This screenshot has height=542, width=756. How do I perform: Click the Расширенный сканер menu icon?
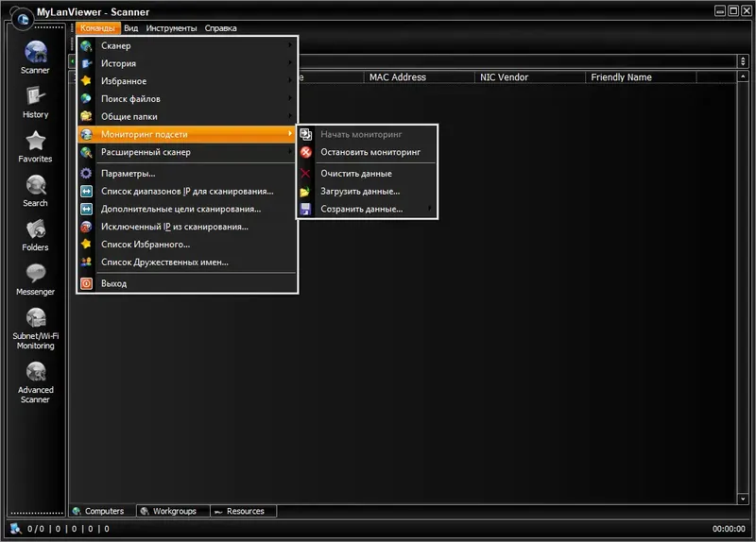(x=86, y=152)
